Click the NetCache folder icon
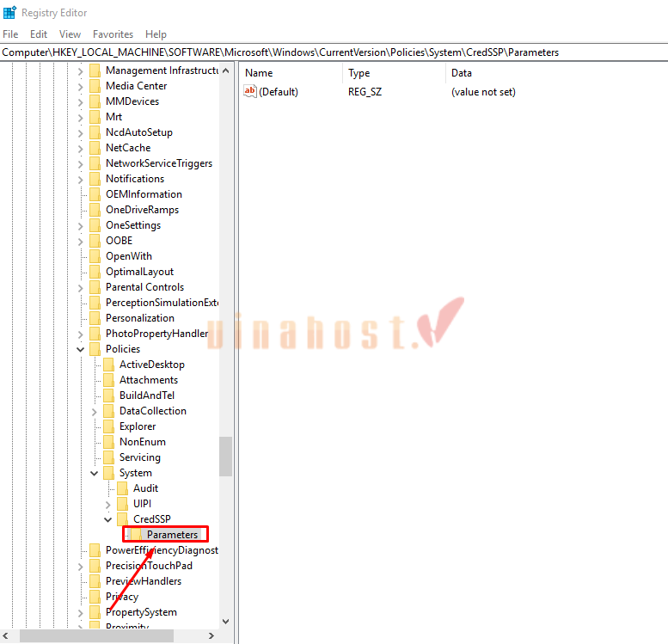The image size is (668, 644). point(95,148)
